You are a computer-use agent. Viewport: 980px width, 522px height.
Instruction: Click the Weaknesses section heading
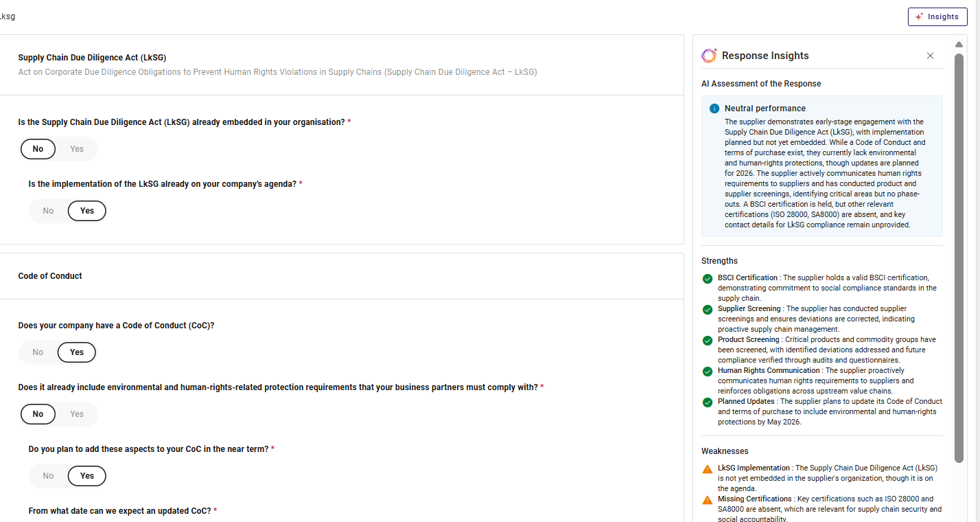tap(725, 451)
